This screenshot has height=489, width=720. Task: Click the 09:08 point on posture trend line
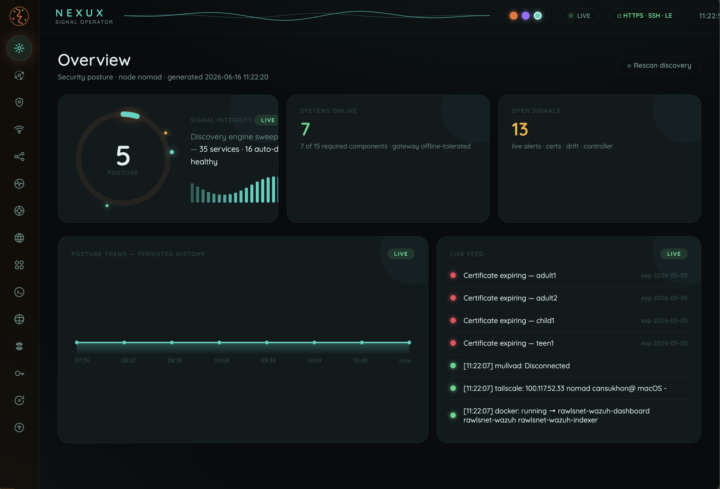click(x=219, y=342)
